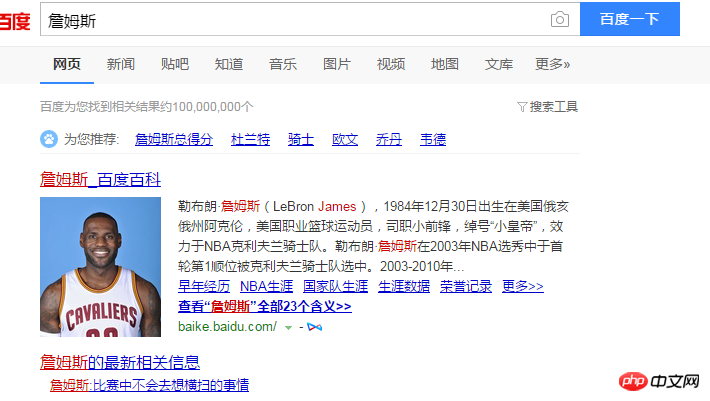The height and width of the screenshot is (401, 710).
Task: Click the 为您推荐: label
Action: tap(91, 139)
